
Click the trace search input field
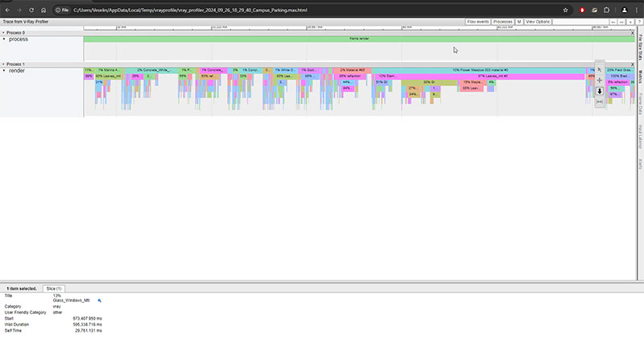click(x=580, y=22)
